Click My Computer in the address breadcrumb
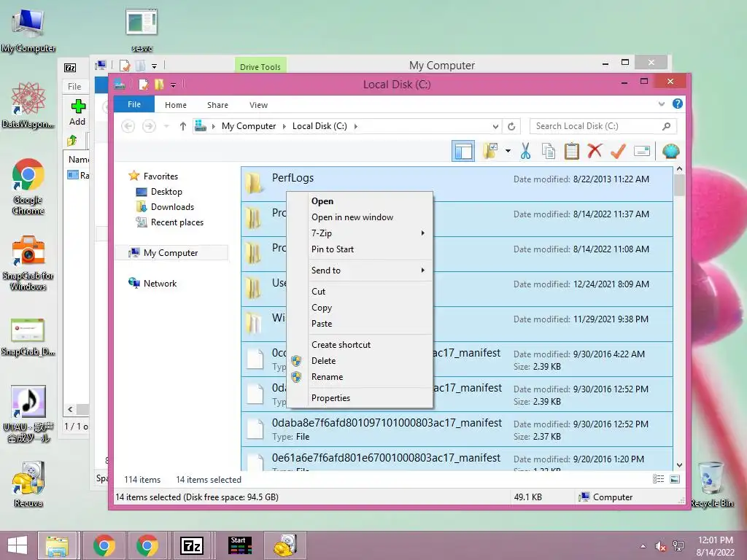This screenshot has width=747, height=560. click(249, 126)
